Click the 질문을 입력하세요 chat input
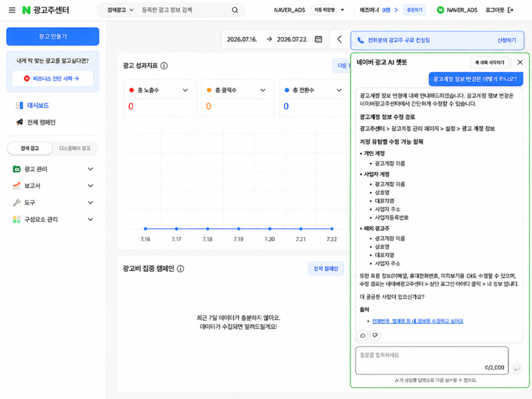532x399 pixels. coord(432,360)
